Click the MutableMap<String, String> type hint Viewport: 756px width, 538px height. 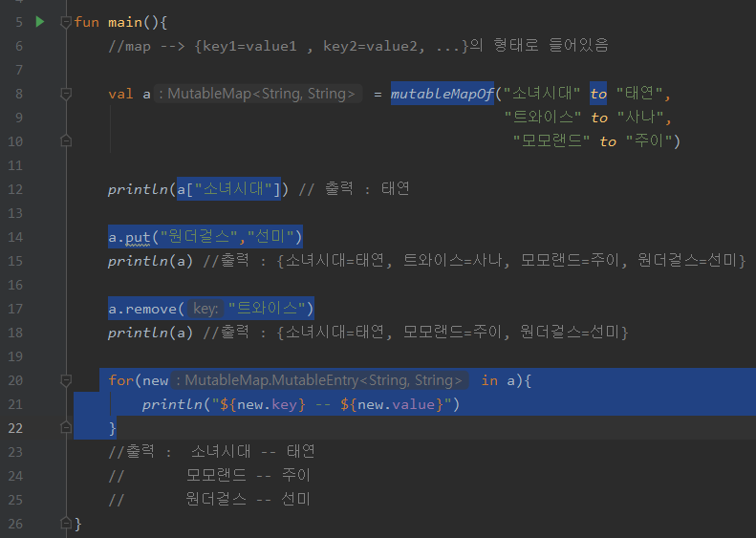point(259,94)
